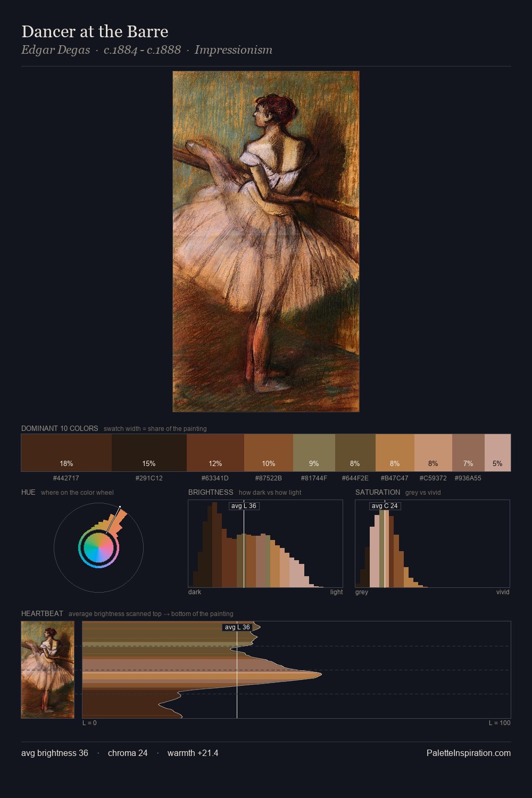The image size is (532, 798).
Task: Pick the 8% ochre #B47C47 swatch
Action: [395, 453]
